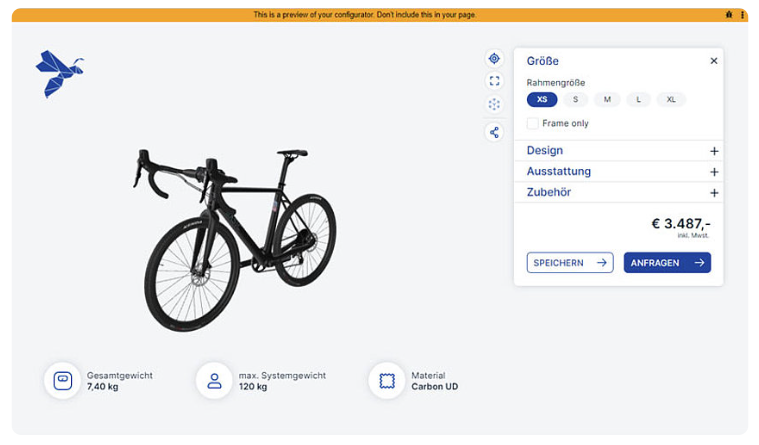
Task: Click the blue bird logo
Action: [x=59, y=73]
